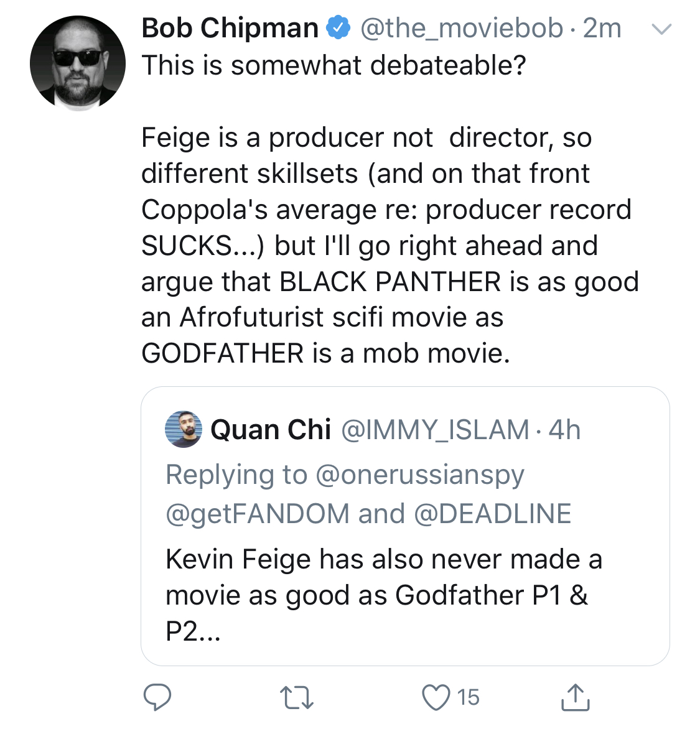Image resolution: width=700 pixels, height=729 pixels.
Task: Click the blue verified badge
Action: pyautogui.click(x=338, y=27)
